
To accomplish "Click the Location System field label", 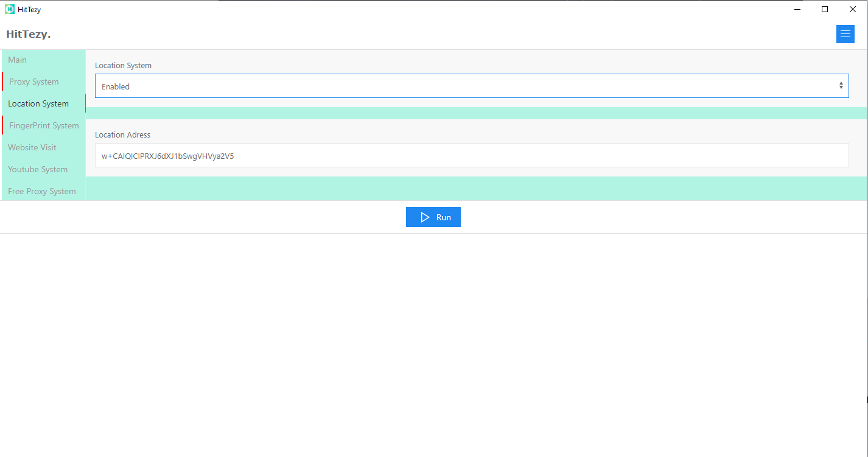I will [x=123, y=65].
